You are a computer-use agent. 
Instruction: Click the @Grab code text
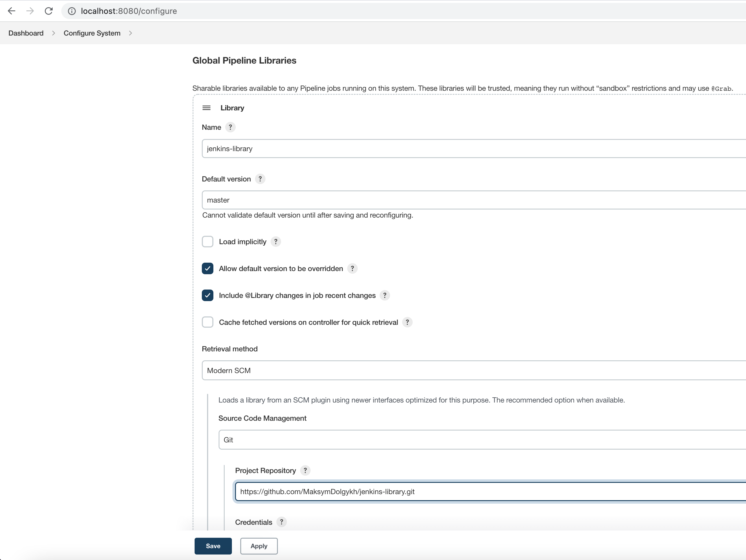pyautogui.click(x=721, y=89)
